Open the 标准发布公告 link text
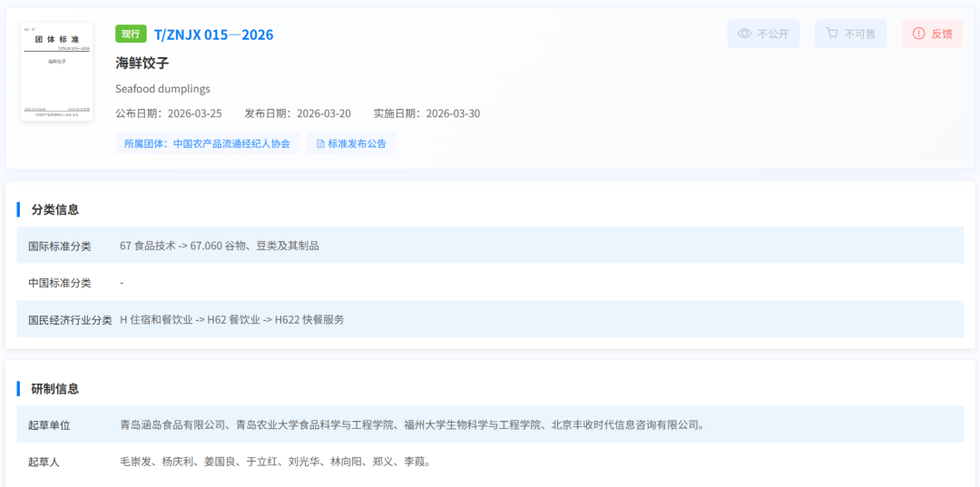This screenshot has width=980, height=487. point(357,143)
